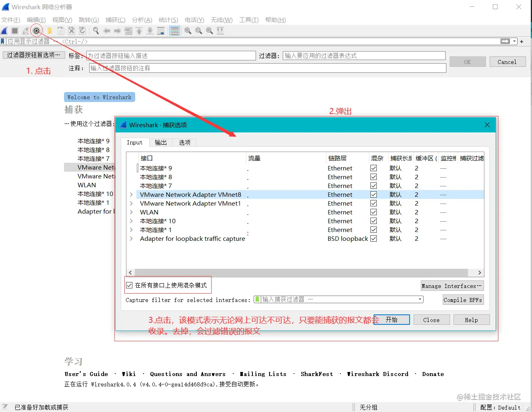This screenshot has height=412, width=532.
Task: Click the Compile BPFs button
Action: pos(463,300)
